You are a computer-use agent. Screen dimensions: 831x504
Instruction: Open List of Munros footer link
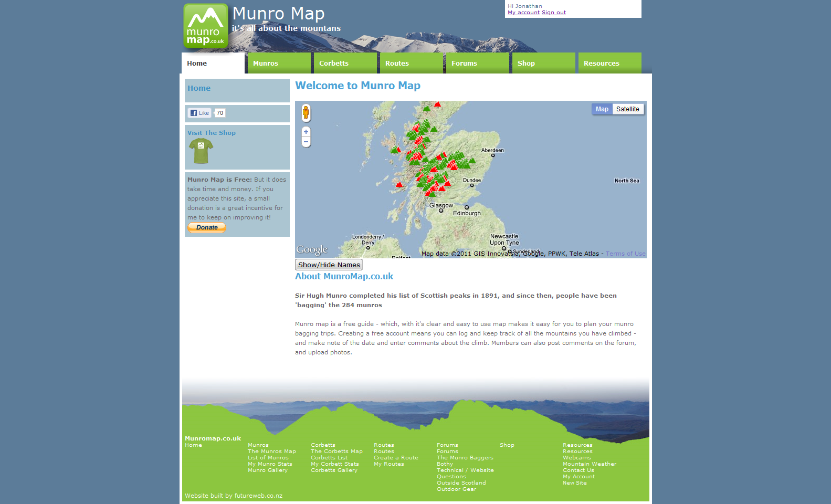(268, 458)
